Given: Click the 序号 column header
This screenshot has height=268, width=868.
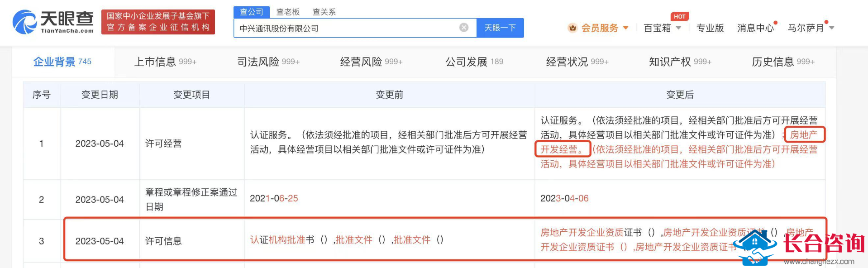Looking at the screenshot, I should click(x=42, y=95).
